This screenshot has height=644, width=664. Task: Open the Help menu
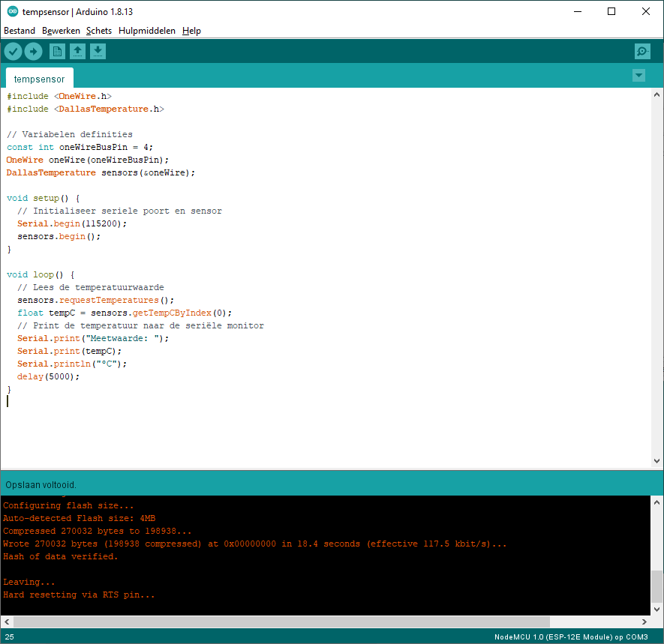[191, 31]
